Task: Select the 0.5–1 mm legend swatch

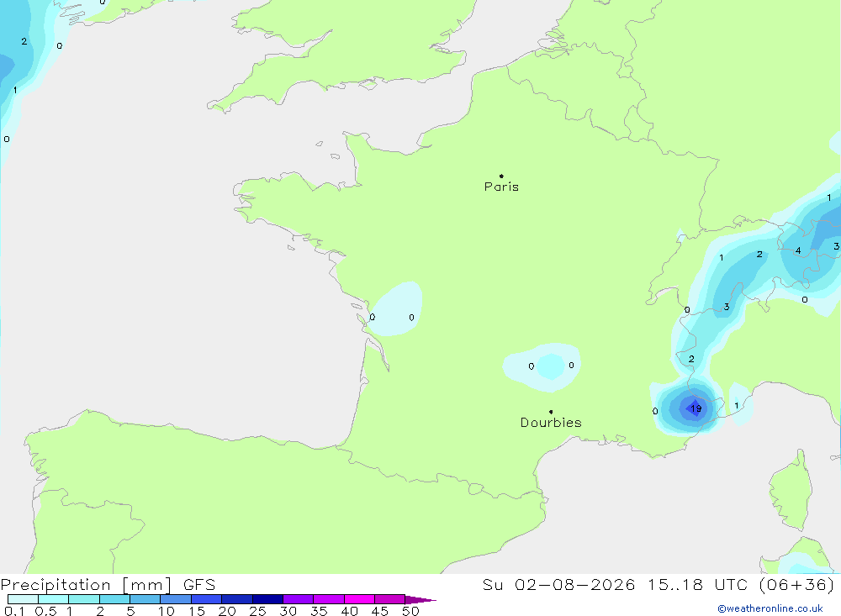Action: 54,599
